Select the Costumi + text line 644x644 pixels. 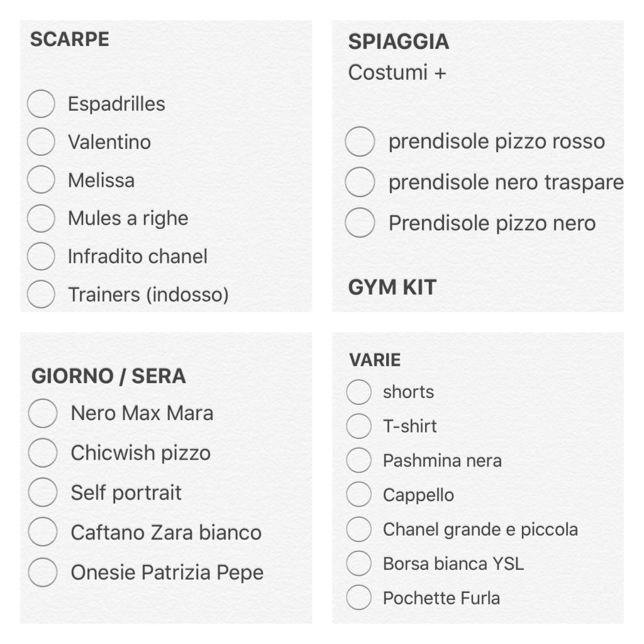pos(397,72)
